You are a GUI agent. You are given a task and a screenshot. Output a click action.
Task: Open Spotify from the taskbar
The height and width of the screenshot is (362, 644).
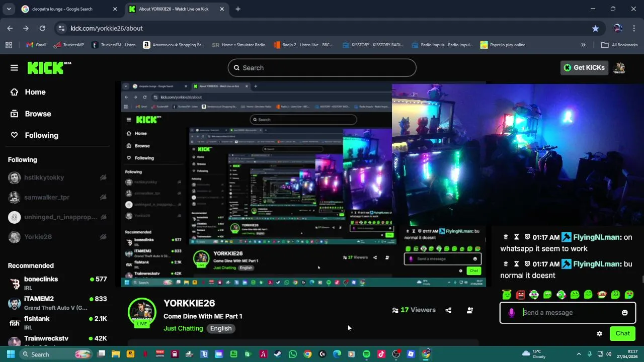(x=366, y=354)
